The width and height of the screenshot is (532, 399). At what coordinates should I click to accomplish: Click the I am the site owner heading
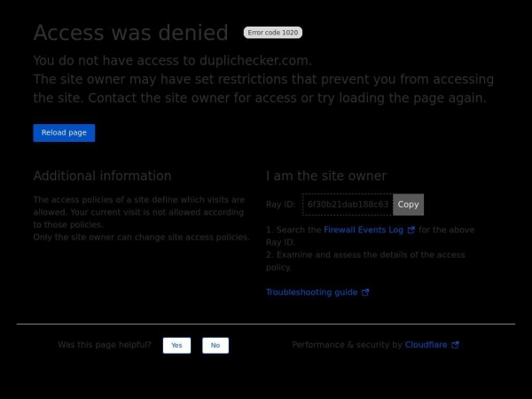[326, 176]
